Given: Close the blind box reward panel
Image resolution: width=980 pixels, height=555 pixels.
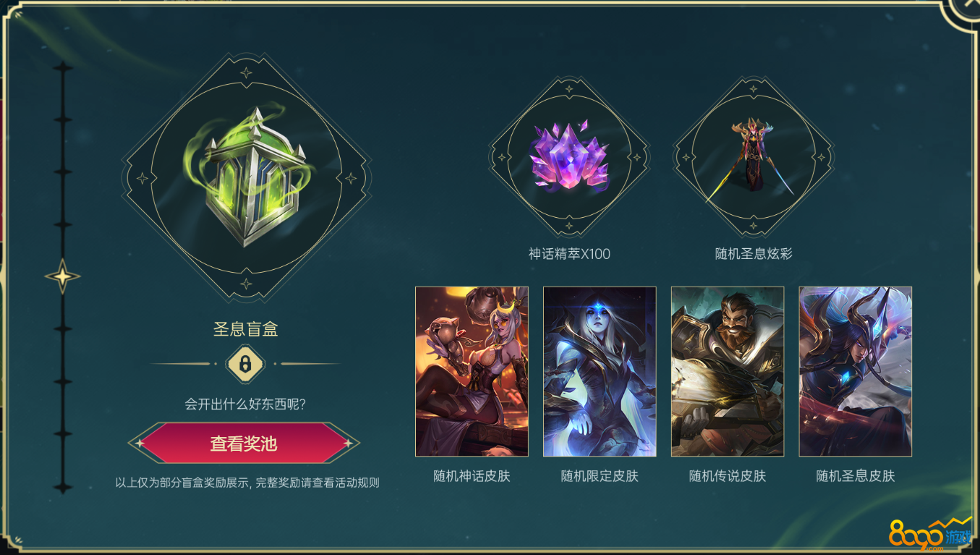Looking at the screenshot, I should pos(967,7).
